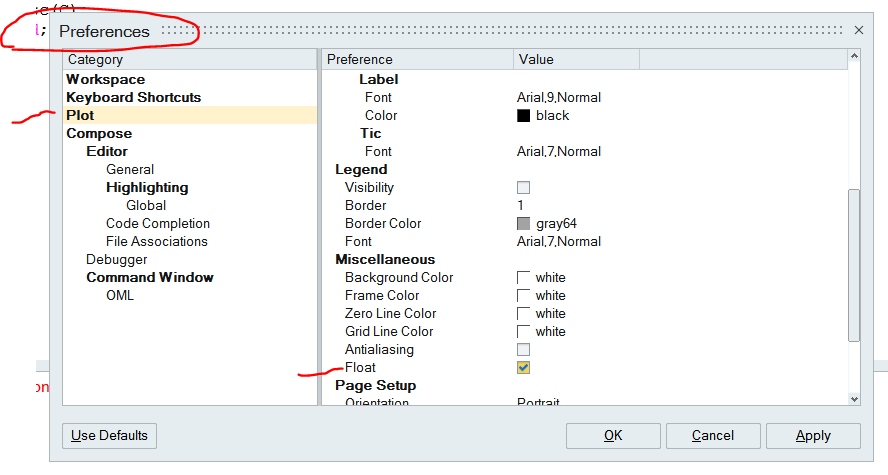Select the Editor category item
The width and height of the screenshot is (888, 475).
[x=107, y=151]
